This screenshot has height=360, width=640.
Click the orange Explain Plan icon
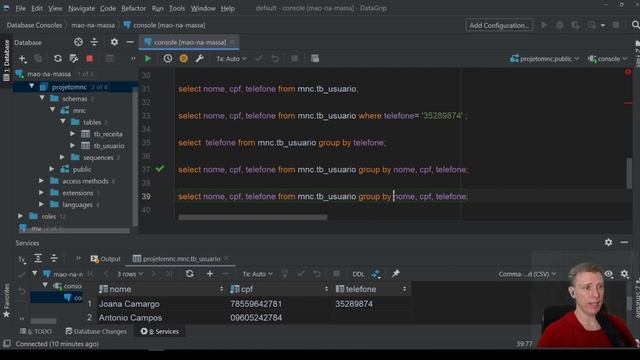(x=184, y=59)
